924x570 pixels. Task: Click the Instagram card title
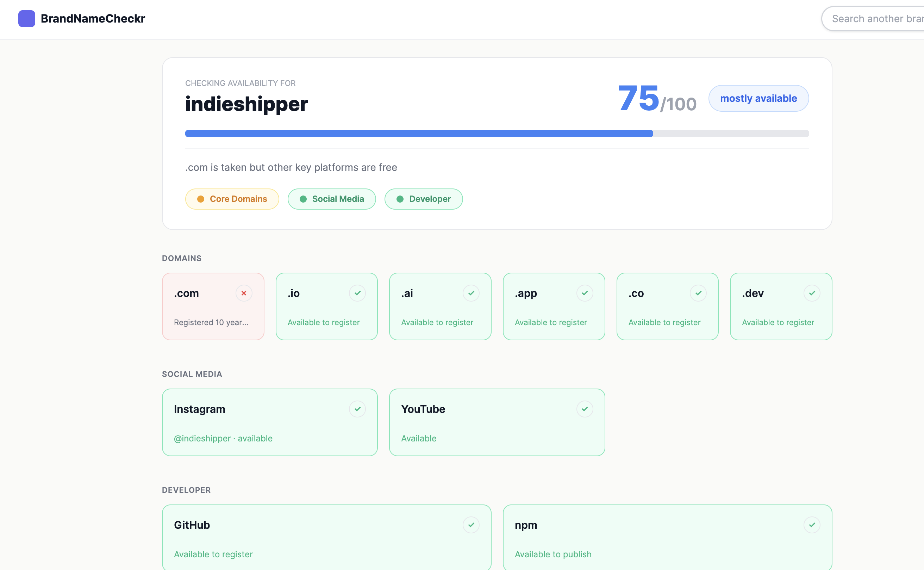pos(199,409)
